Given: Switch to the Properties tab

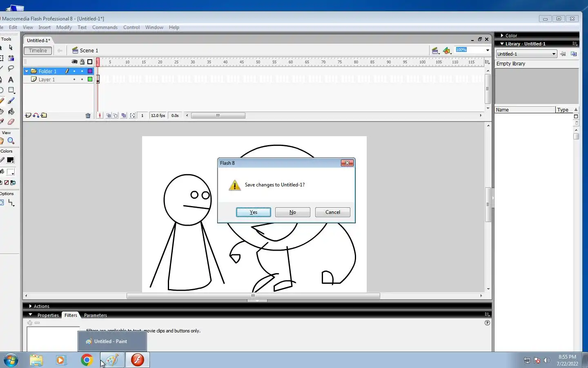Looking at the screenshot, I should pos(48,315).
